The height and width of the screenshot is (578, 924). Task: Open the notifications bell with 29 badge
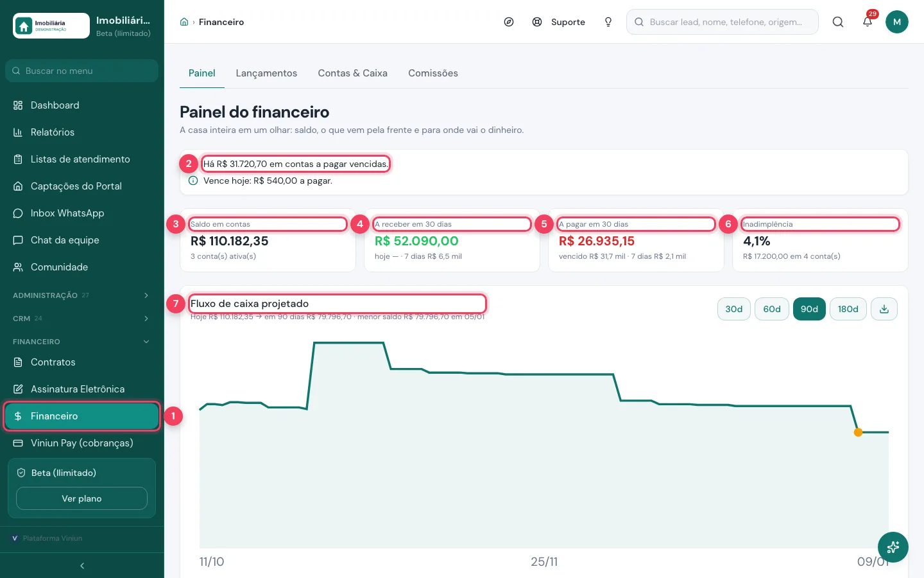(868, 22)
